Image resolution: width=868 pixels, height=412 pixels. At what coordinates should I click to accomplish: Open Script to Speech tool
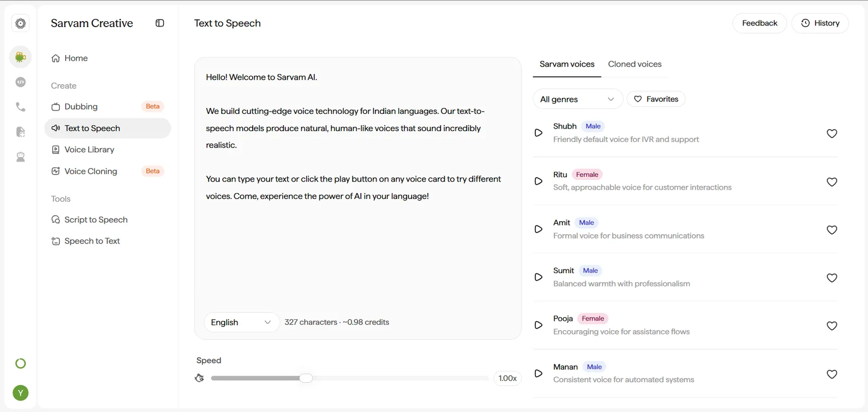click(107, 220)
